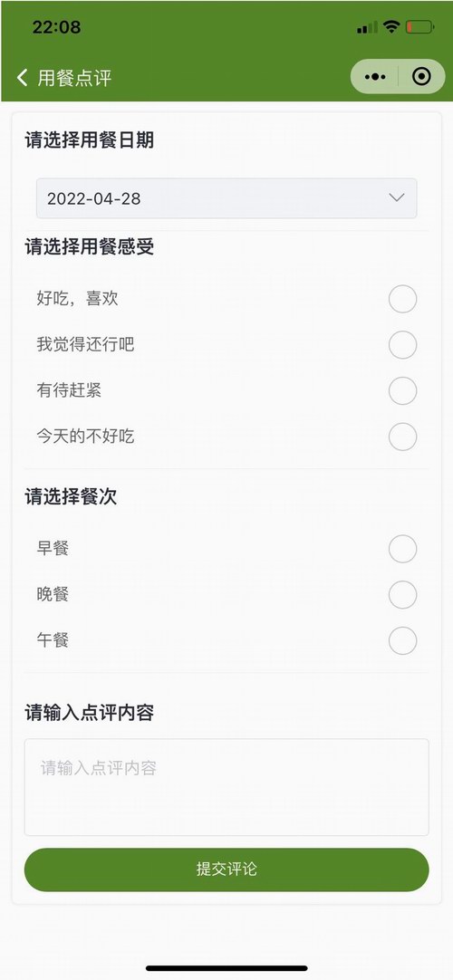453x980 pixels.
Task: Open the three-dot more options menu
Action: 374,77
